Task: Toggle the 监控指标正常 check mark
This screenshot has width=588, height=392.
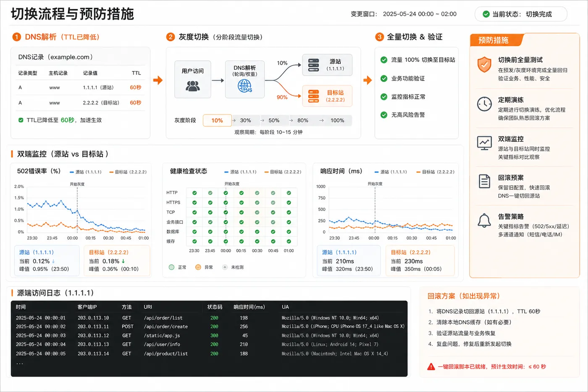Action: click(384, 97)
